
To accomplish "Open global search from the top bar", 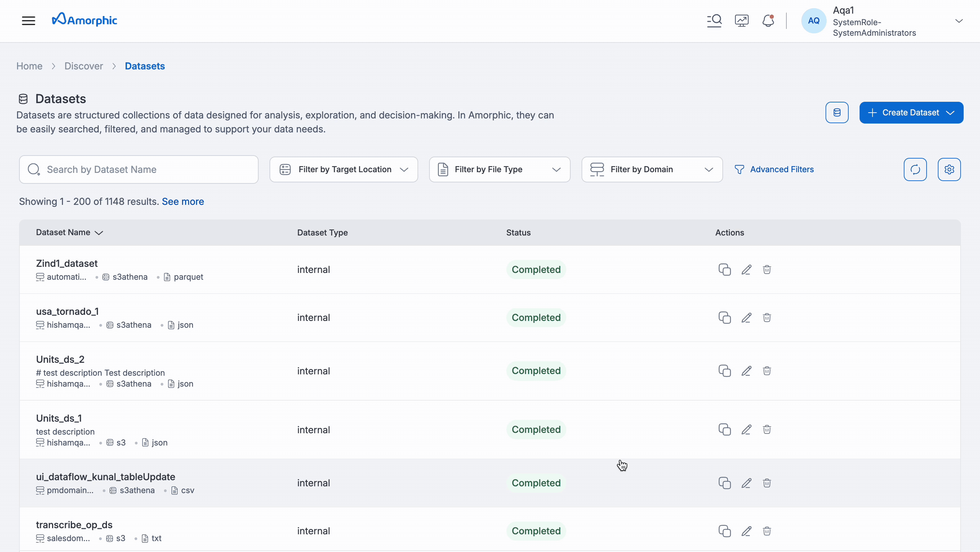I will 714,20.
